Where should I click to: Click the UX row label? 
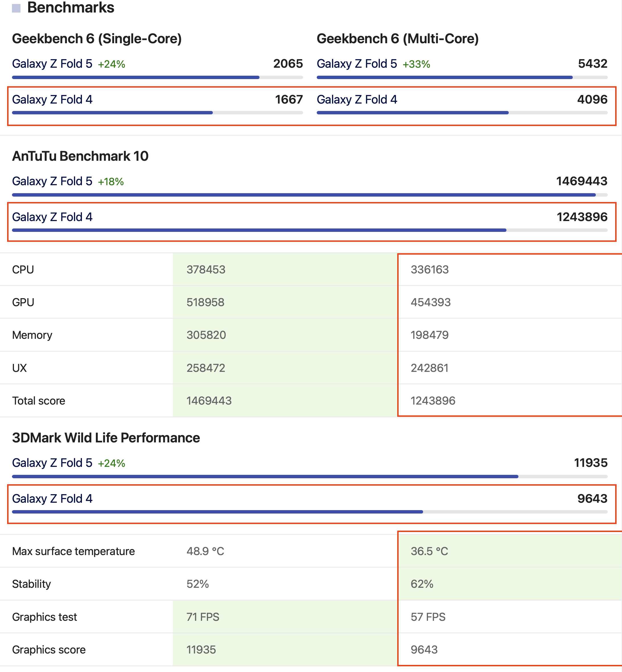click(20, 368)
